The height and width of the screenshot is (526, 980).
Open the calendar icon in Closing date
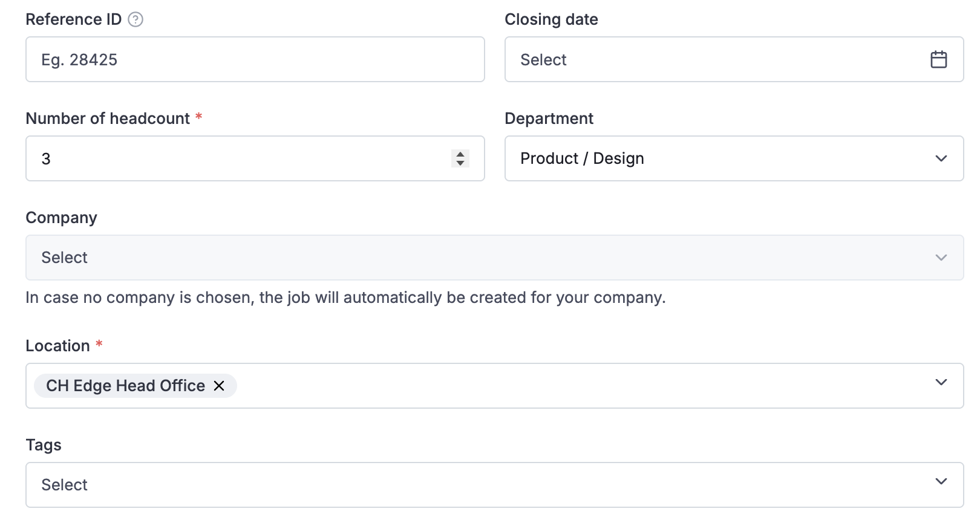coord(938,59)
